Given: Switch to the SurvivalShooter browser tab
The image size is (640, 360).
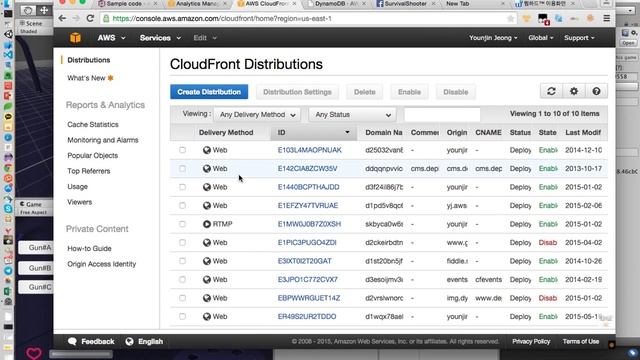Looking at the screenshot, I should [x=405, y=4].
